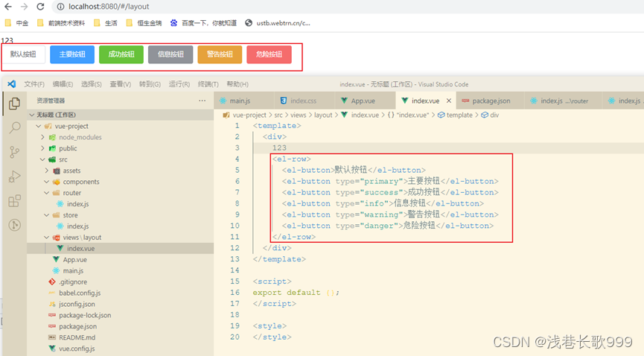Open main.js in file explorer

click(x=120, y=270)
